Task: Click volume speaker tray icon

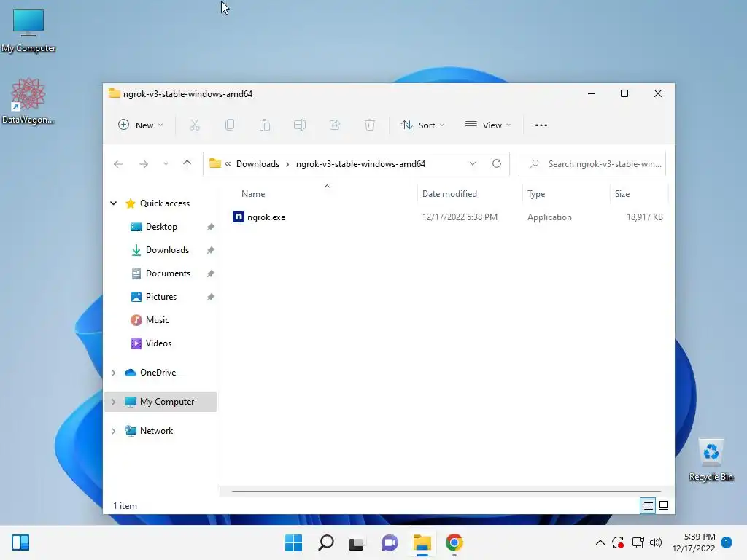Action: point(656,542)
